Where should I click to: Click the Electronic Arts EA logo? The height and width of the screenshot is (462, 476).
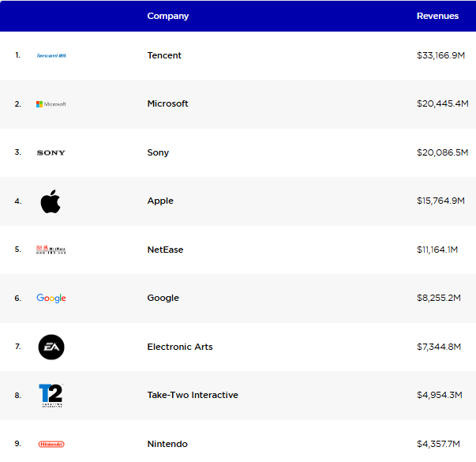(x=51, y=347)
